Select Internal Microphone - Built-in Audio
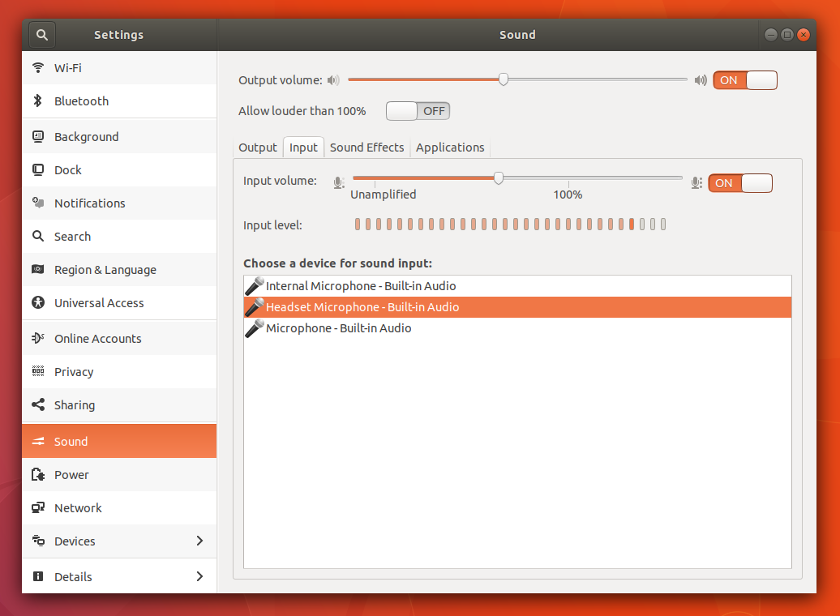 [x=517, y=286]
